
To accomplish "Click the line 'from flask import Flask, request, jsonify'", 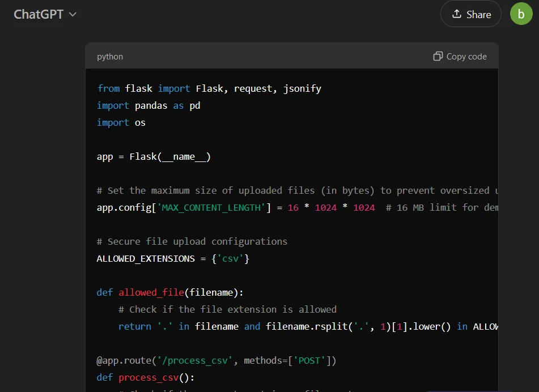I will pos(209,88).
